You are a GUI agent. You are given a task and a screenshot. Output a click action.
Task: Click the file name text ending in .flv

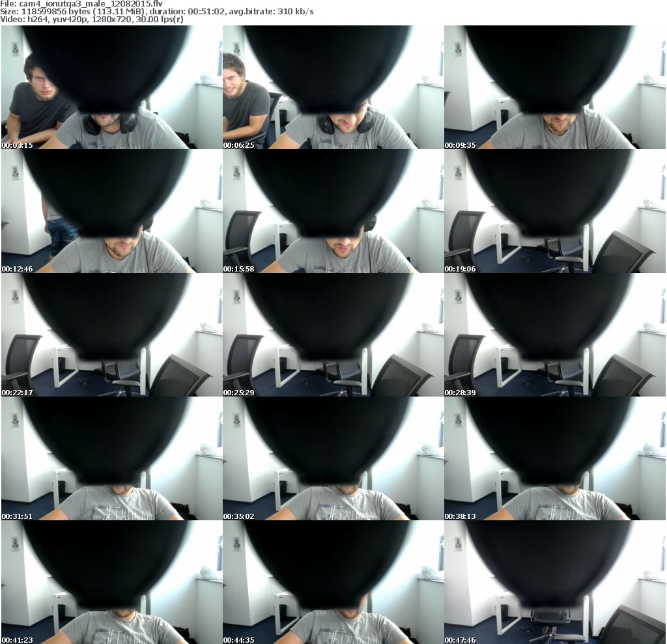coord(91,3)
